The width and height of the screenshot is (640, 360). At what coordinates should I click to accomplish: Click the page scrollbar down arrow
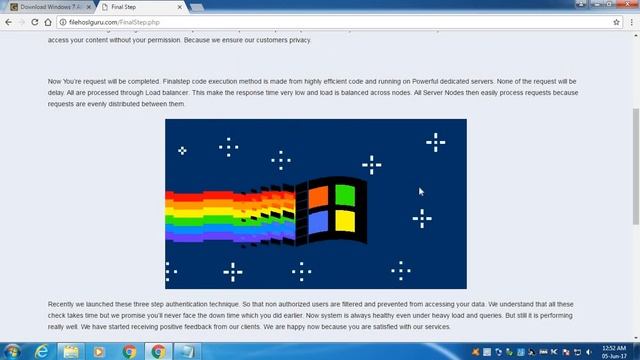[x=636, y=338]
